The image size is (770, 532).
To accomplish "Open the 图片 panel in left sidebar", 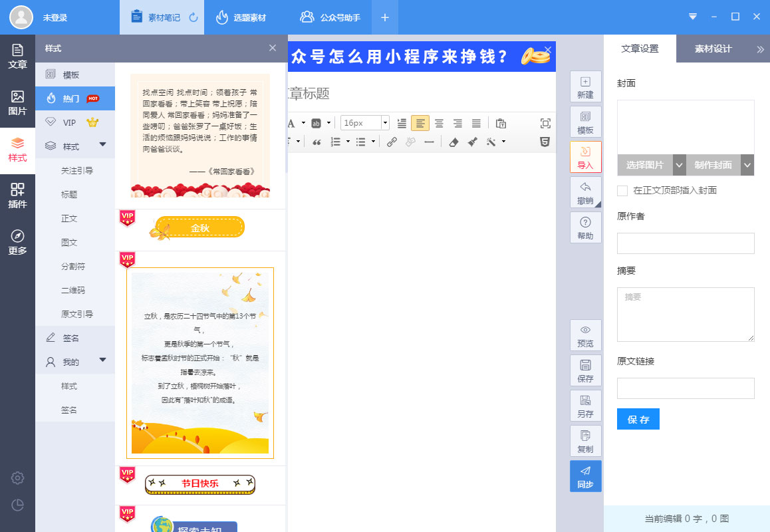I will pos(17,103).
